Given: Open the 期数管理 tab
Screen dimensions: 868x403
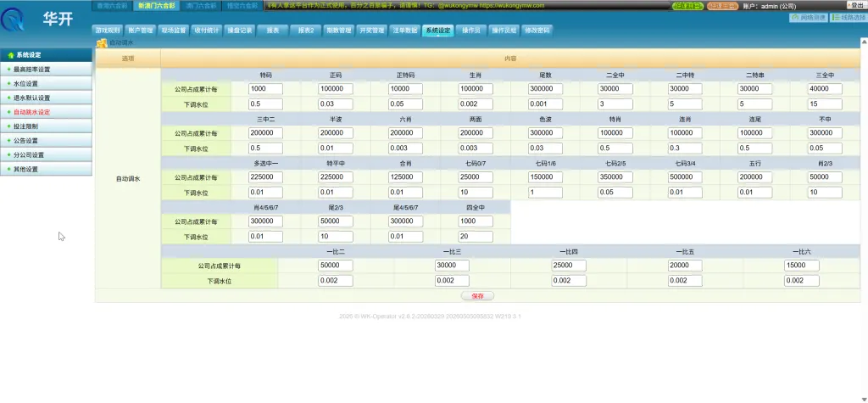Looking at the screenshot, I should (x=338, y=31).
